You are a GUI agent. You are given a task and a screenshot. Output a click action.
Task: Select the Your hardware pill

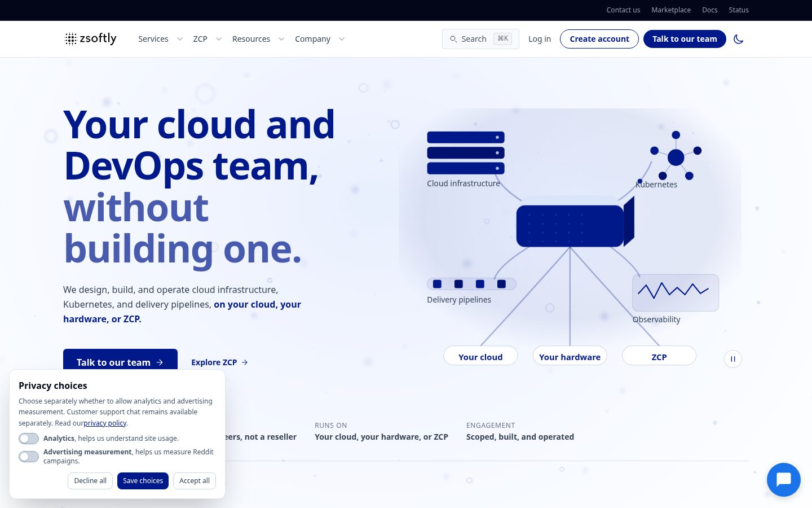[x=570, y=357]
